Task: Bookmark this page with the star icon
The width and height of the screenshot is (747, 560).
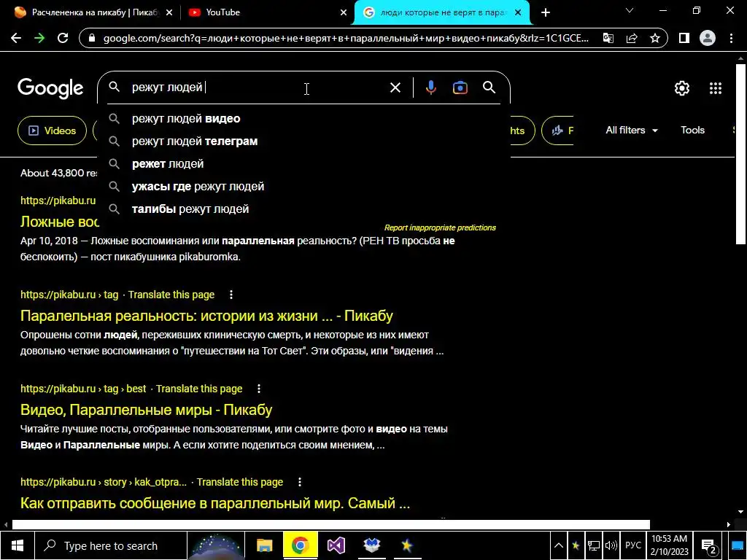Action: pyautogui.click(x=655, y=38)
